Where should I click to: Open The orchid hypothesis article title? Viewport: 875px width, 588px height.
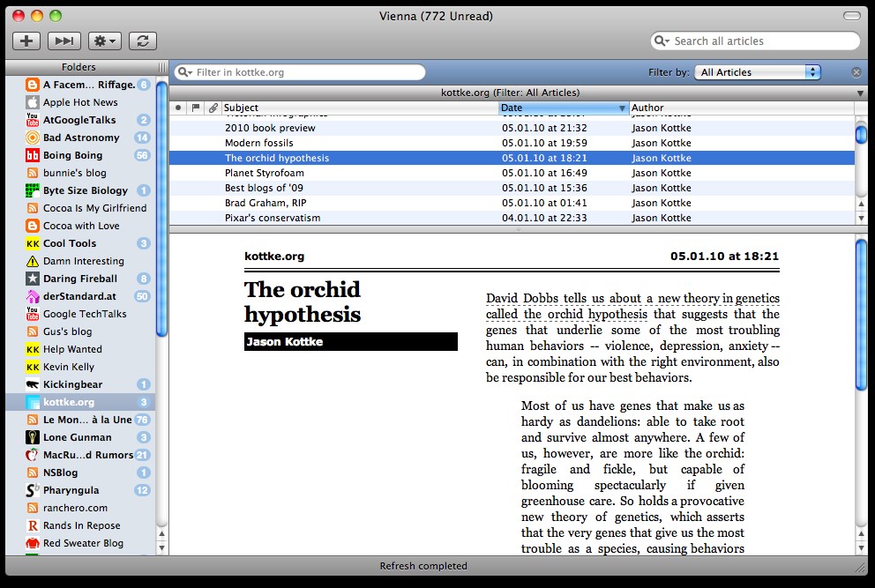(x=303, y=301)
